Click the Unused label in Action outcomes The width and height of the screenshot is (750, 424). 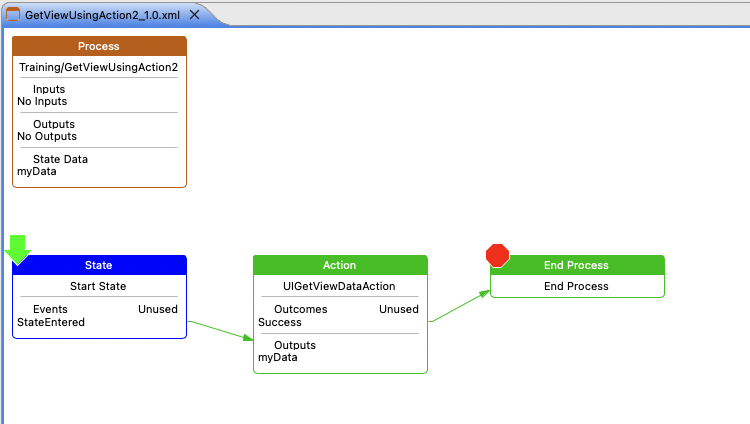pos(398,310)
